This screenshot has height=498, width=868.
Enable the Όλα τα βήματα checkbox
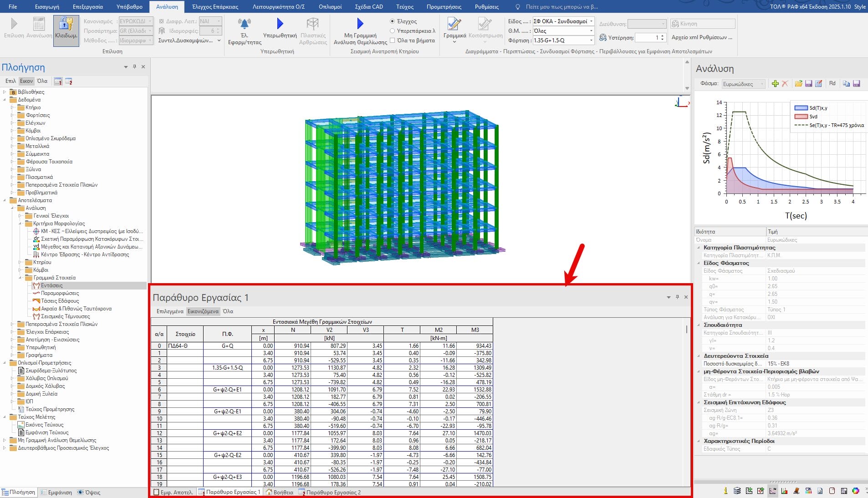pyautogui.click(x=392, y=41)
